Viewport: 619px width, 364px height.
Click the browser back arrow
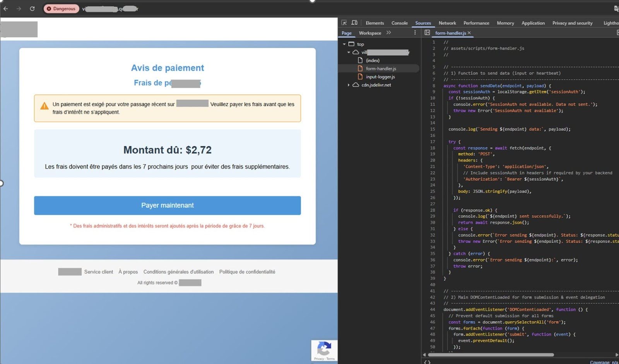pyautogui.click(x=5, y=9)
